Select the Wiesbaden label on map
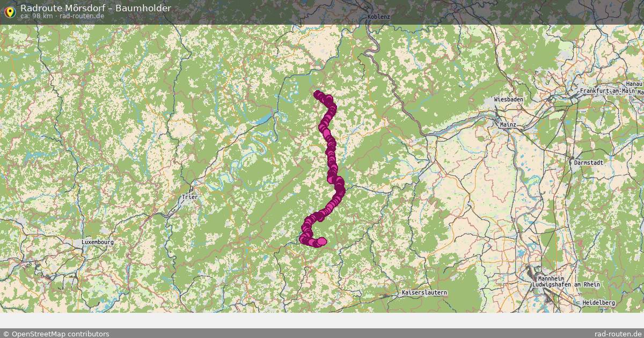The width and height of the screenshot is (644, 338). tap(508, 100)
